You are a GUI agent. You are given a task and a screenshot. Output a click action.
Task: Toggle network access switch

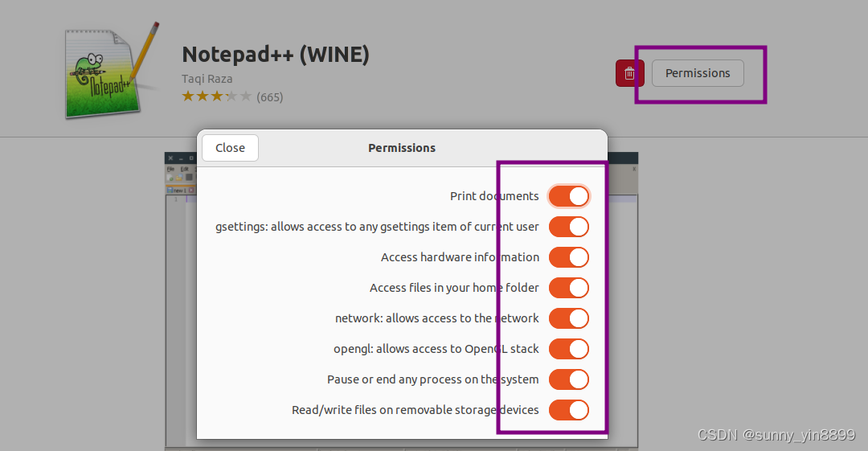tap(568, 318)
